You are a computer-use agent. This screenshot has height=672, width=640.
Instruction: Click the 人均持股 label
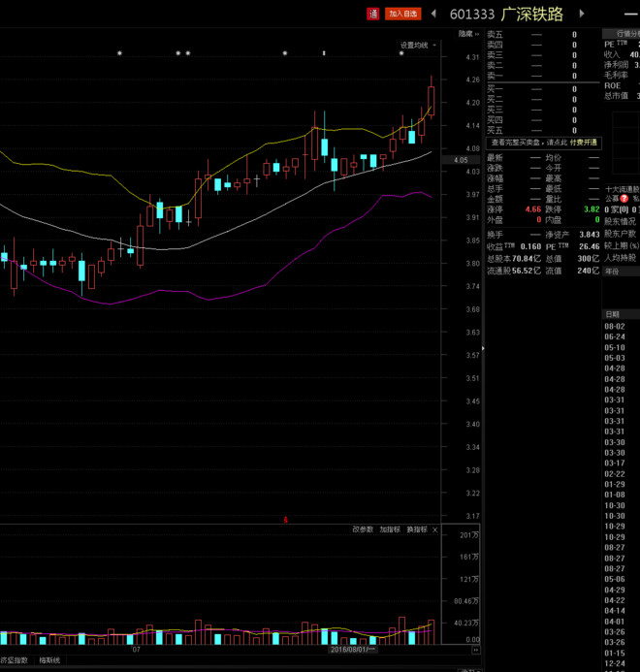pyautogui.click(x=621, y=258)
